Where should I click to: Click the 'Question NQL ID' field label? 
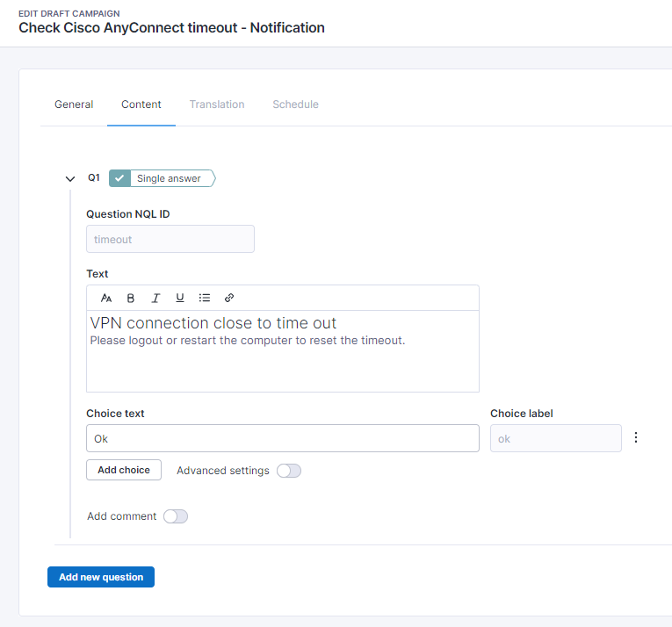click(128, 214)
